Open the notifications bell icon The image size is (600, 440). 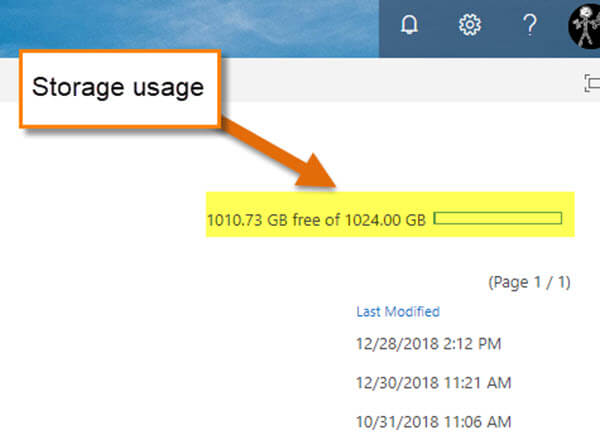pos(409,25)
